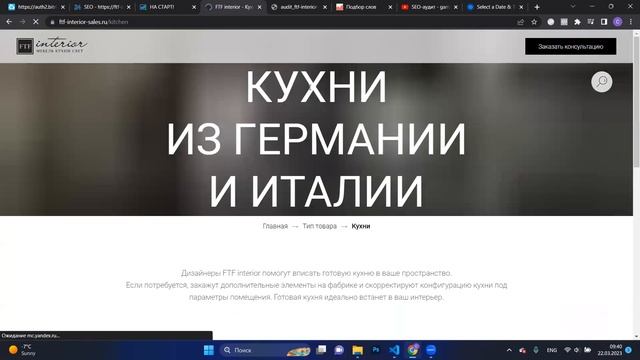640x360 pixels.
Task: Open the clock and date 22.03.2023
Action: click(x=610, y=350)
